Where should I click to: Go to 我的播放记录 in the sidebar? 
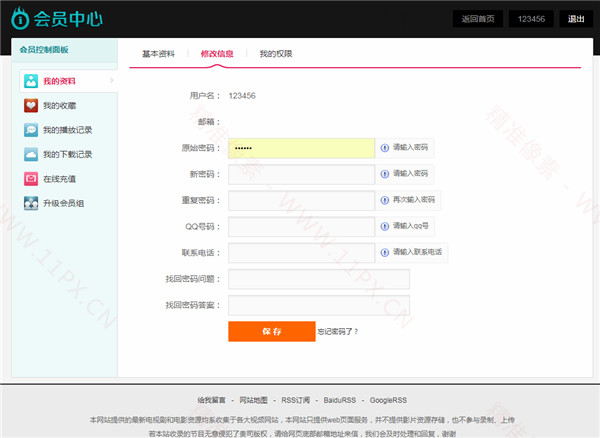coord(67,130)
